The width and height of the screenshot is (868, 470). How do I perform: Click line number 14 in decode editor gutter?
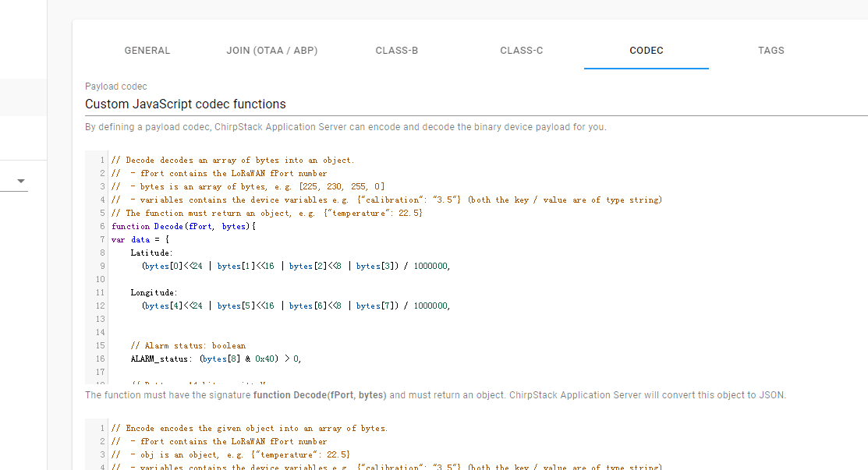click(x=100, y=332)
